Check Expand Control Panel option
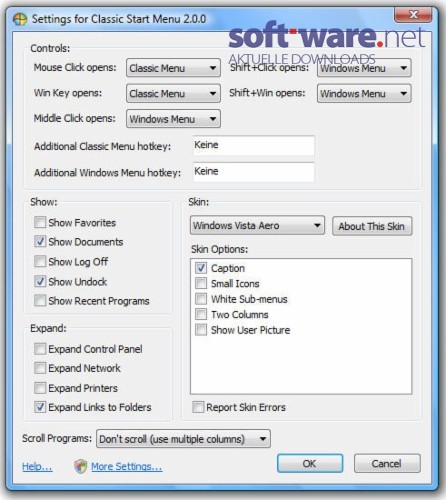Image resolution: width=446 pixels, height=500 pixels. (40, 349)
